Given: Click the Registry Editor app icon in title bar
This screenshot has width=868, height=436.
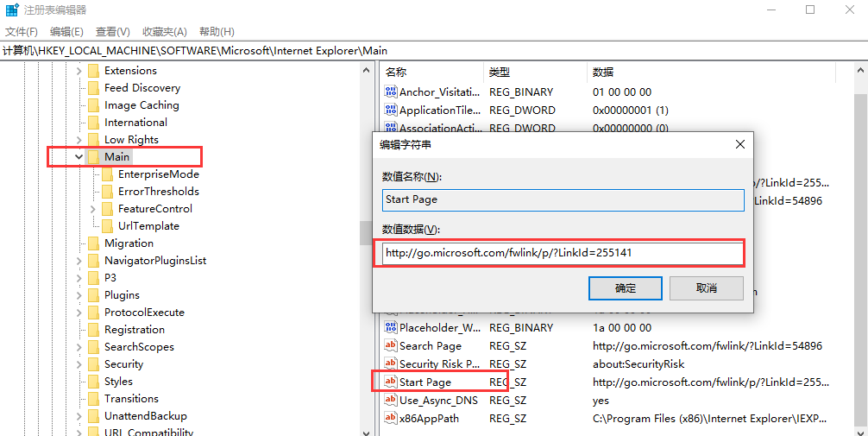Looking at the screenshot, I should click(11, 10).
